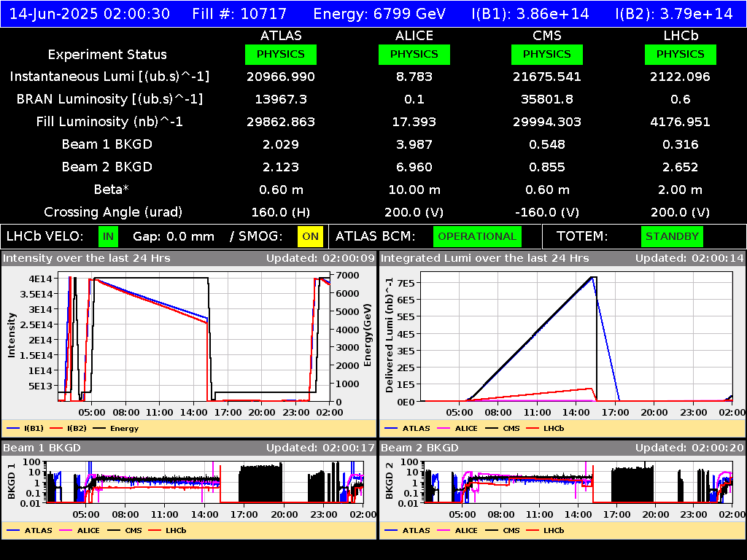Select the LHCb VELO IN indicator

[x=108, y=237]
